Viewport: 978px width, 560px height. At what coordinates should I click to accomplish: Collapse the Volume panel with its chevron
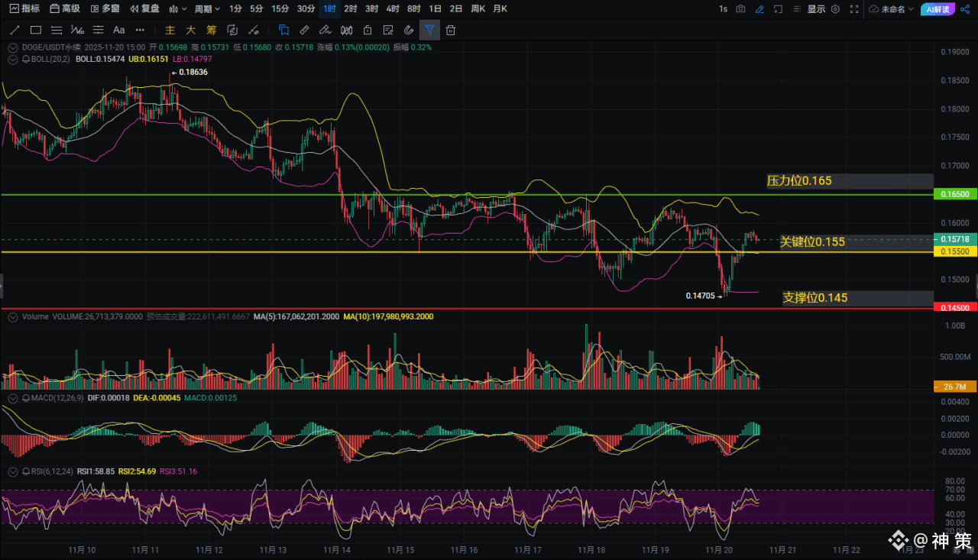click(x=12, y=316)
